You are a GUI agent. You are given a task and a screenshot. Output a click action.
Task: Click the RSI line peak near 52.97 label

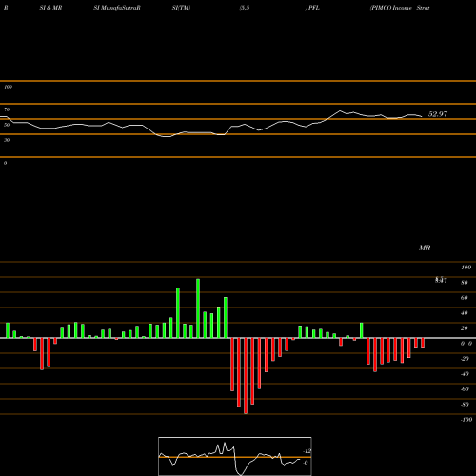340,110
